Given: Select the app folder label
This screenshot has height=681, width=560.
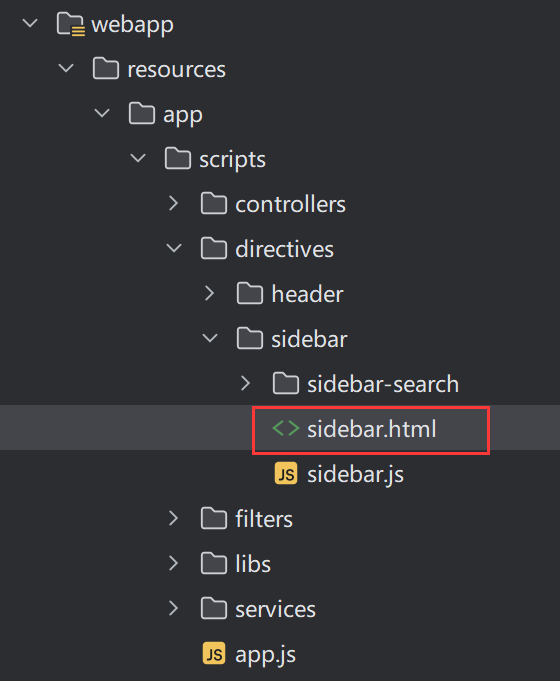Looking at the screenshot, I should pyautogui.click(x=183, y=115).
